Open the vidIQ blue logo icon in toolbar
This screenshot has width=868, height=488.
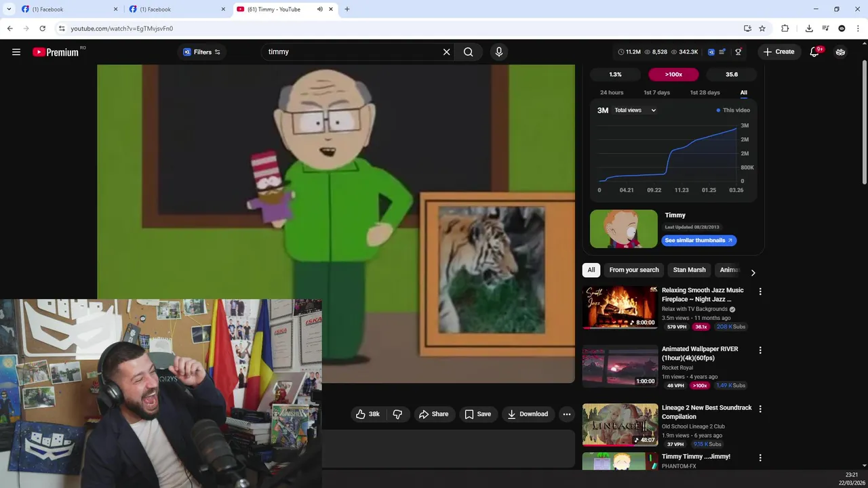pyautogui.click(x=711, y=52)
